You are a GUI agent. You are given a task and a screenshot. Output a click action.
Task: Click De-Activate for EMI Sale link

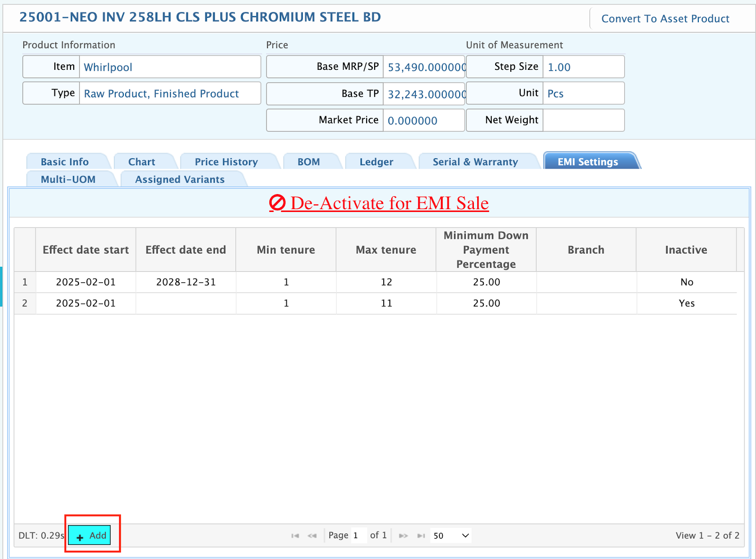coord(379,203)
